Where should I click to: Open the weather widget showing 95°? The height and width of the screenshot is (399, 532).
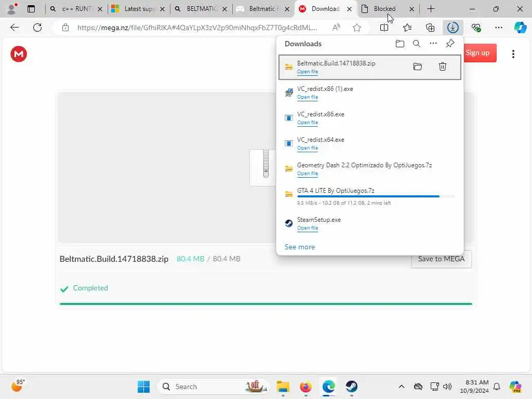(18, 386)
